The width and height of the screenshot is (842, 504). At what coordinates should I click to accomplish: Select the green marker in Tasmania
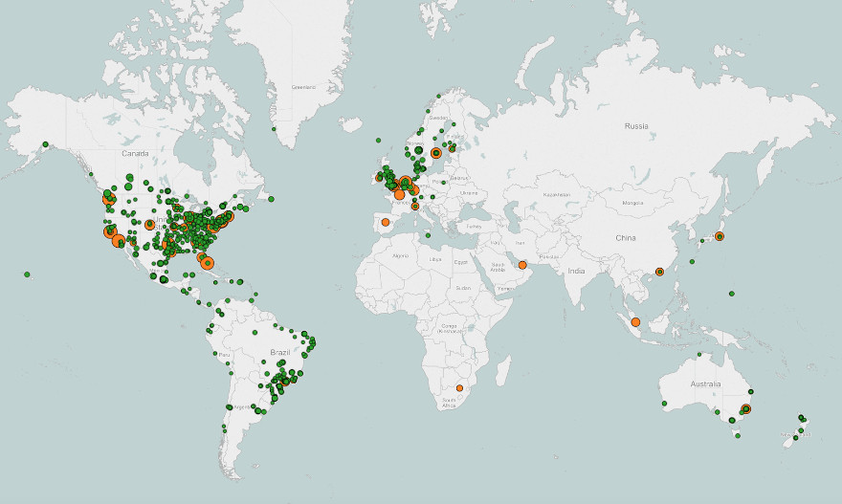tap(737, 435)
